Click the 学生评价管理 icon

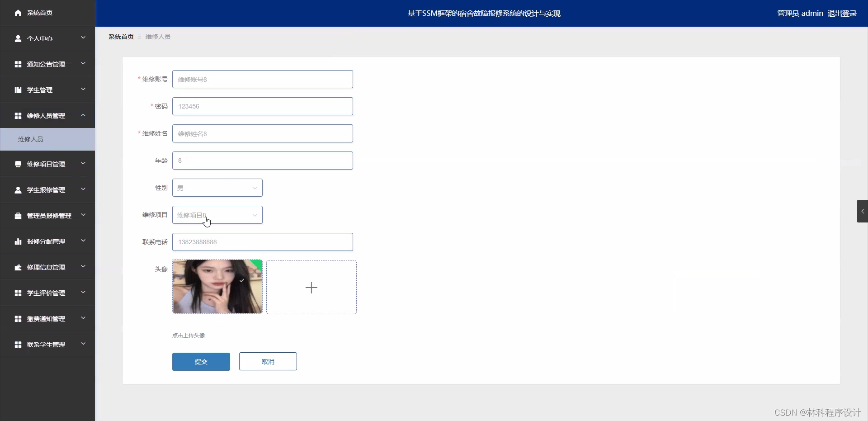(18, 293)
